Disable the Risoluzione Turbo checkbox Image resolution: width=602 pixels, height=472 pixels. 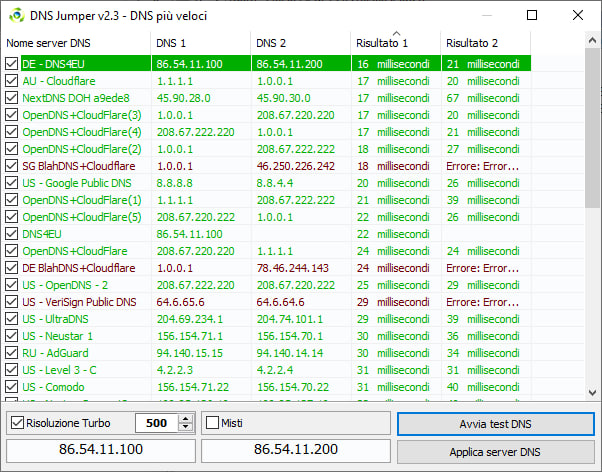pyautogui.click(x=17, y=423)
